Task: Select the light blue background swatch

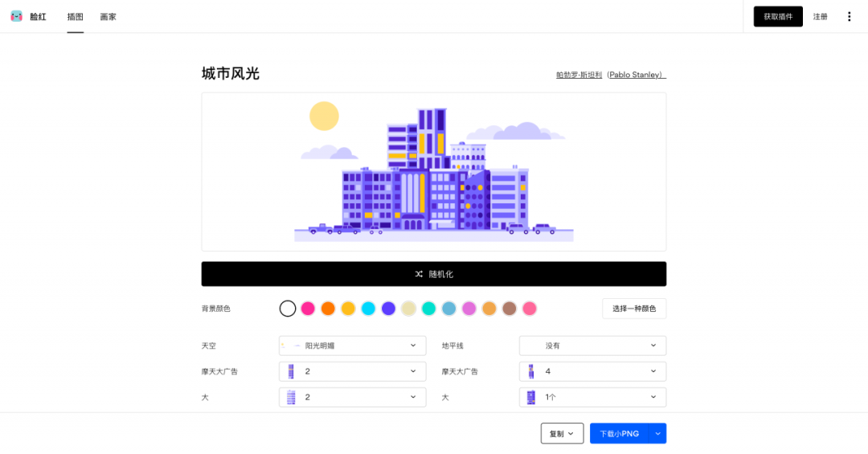Action: pyautogui.click(x=449, y=309)
